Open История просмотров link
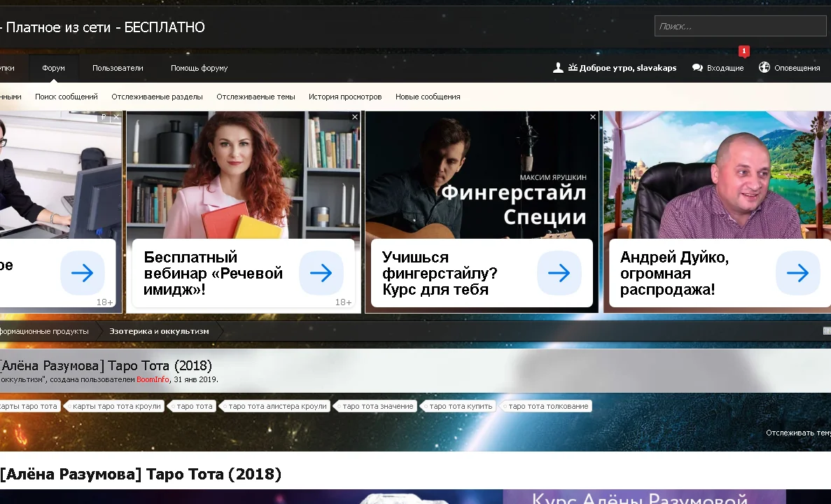 (x=345, y=97)
